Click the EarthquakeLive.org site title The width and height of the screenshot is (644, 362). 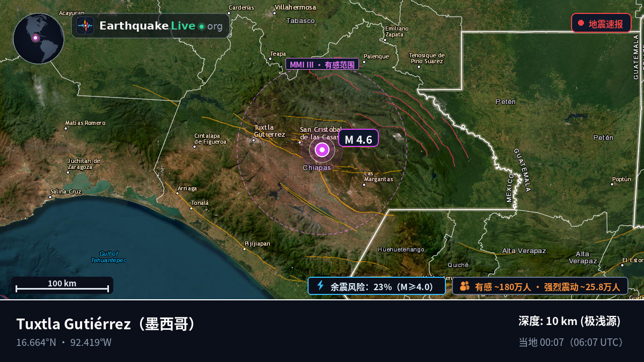161,26
